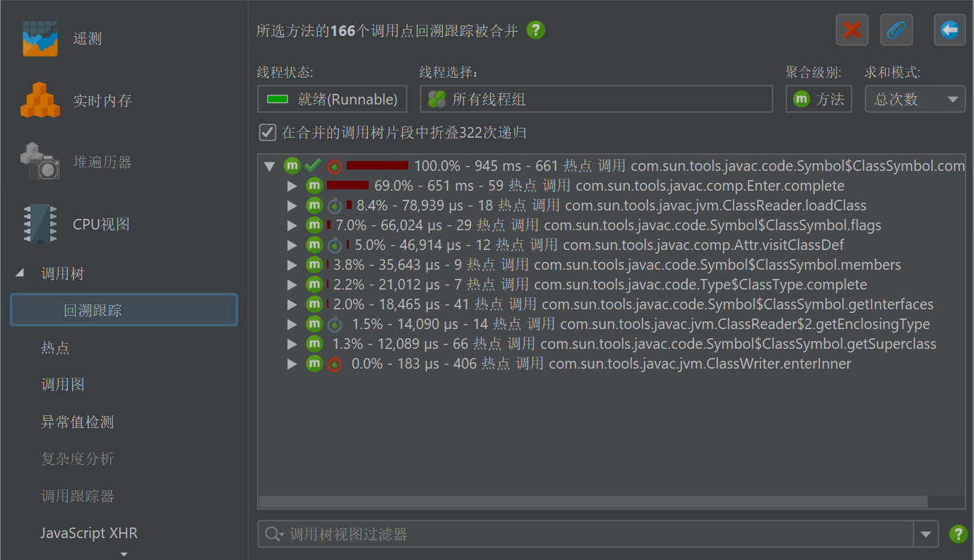Viewport: 974px width, 560px height.
Task: Select 热点 in the sidebar
Action: coord(55,347)
